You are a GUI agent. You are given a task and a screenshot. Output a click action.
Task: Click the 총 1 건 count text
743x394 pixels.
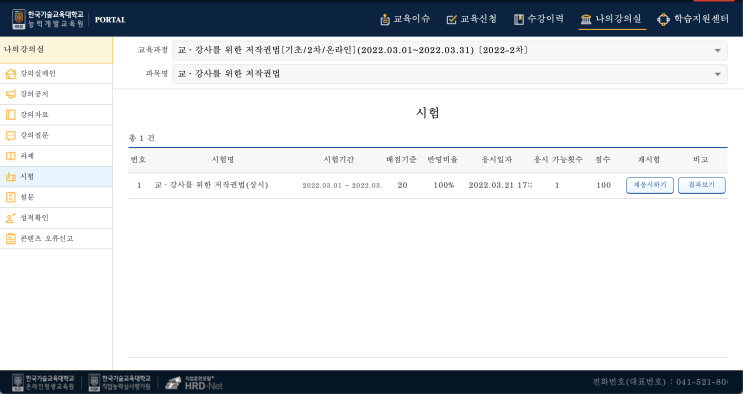click(142, 138)
